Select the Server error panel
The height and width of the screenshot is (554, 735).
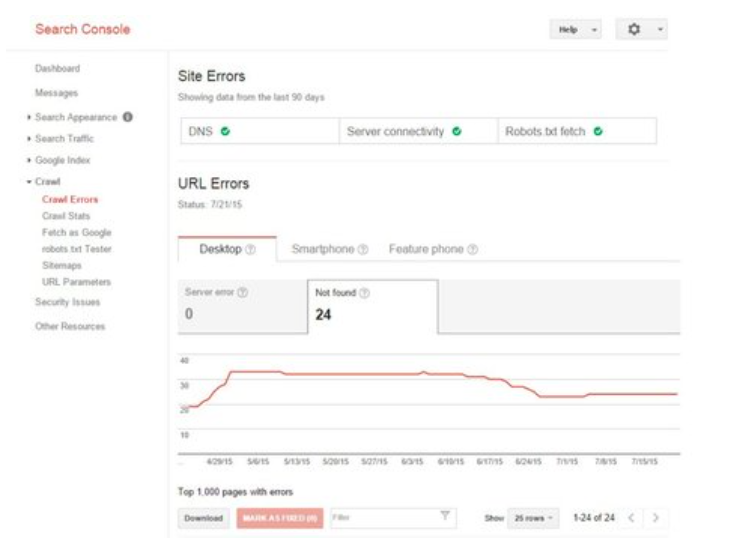click(x=237, y=305)
